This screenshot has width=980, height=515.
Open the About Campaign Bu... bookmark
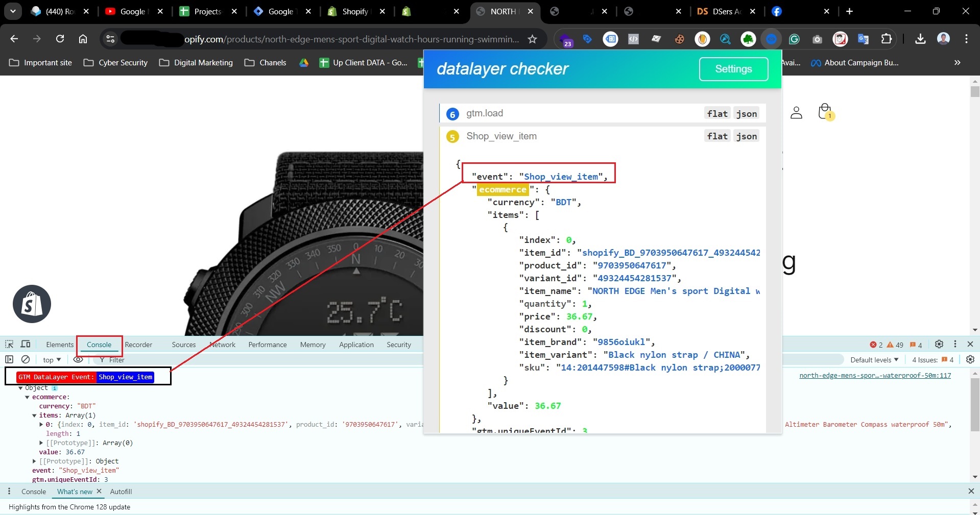point(855,62)
